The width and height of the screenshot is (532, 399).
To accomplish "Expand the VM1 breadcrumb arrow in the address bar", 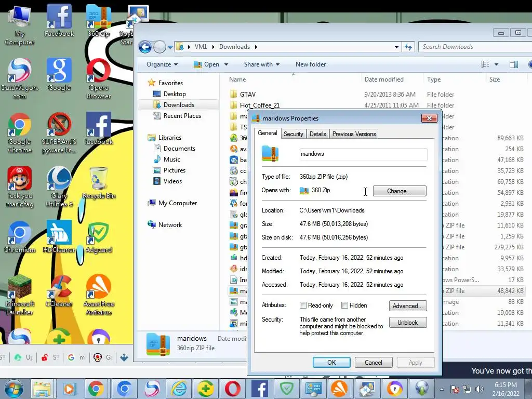I will pyautogui.click(x=213, y=47).
